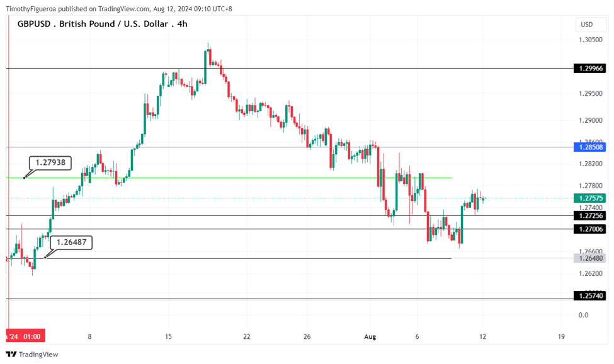Click the 1.27006 price label
The width and height of the screenshot is (614, 364).
click(x=589, y=229)
